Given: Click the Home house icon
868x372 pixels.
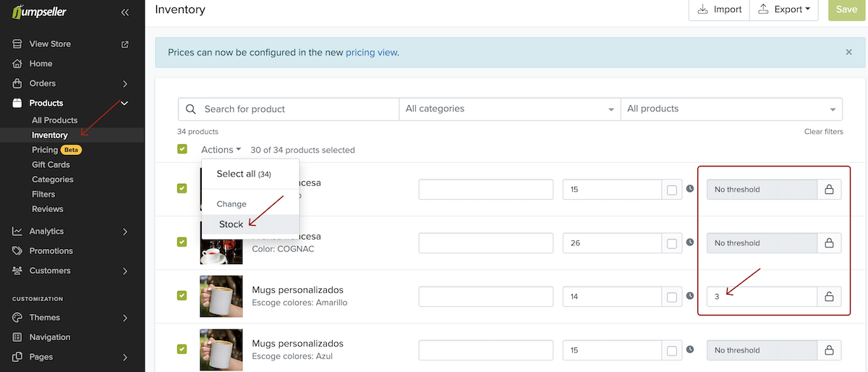Looking at the screenshot, I should (x=17, y=64).
